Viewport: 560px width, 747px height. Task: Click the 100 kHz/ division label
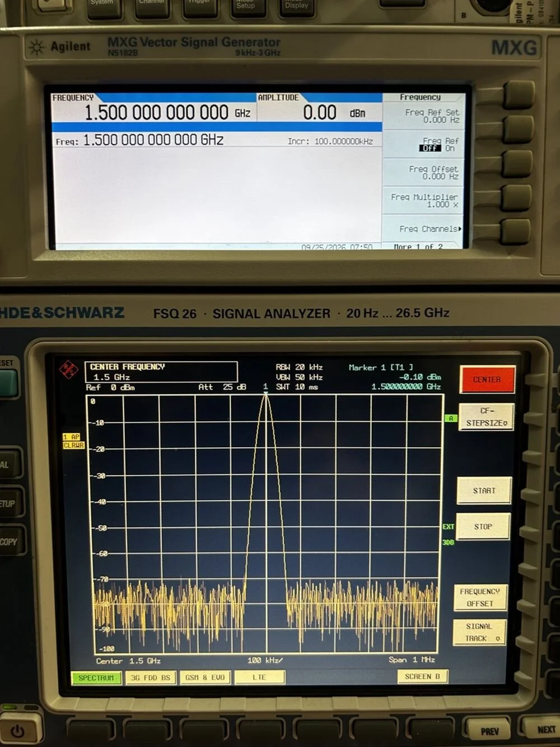point(265,660)
